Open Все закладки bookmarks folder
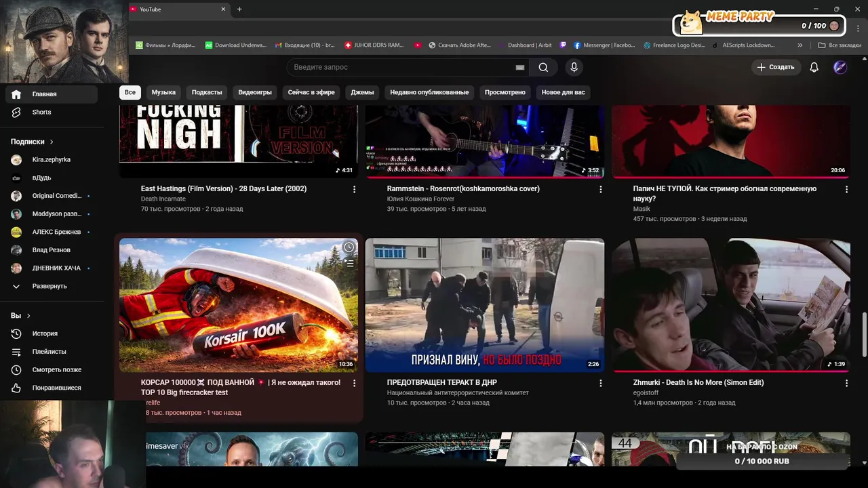This screenshot has width=868, height=488. click(x=840, y=45)
